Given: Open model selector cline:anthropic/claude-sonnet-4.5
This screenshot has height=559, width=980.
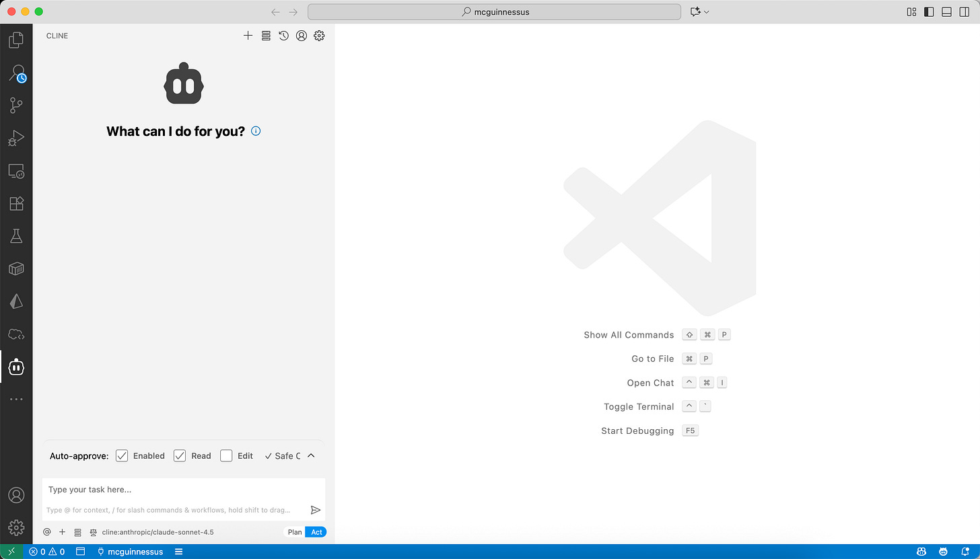Looking at the screenshot, I should (157, 532).
